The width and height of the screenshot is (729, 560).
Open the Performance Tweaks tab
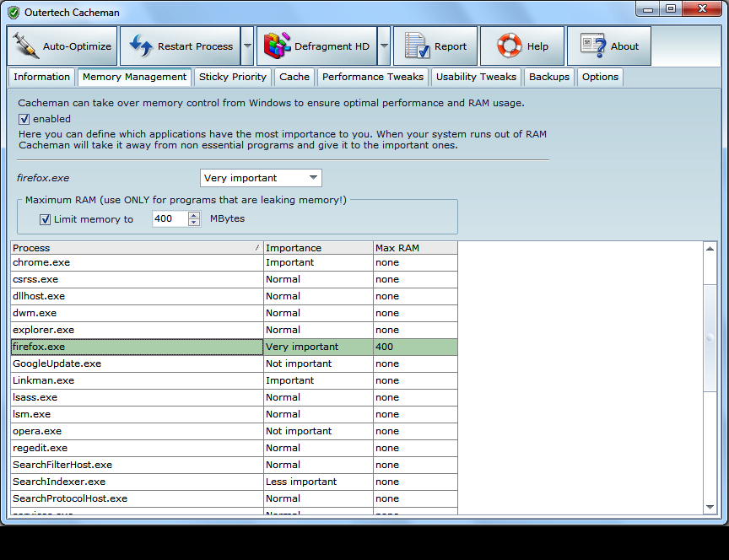point(373,77)
